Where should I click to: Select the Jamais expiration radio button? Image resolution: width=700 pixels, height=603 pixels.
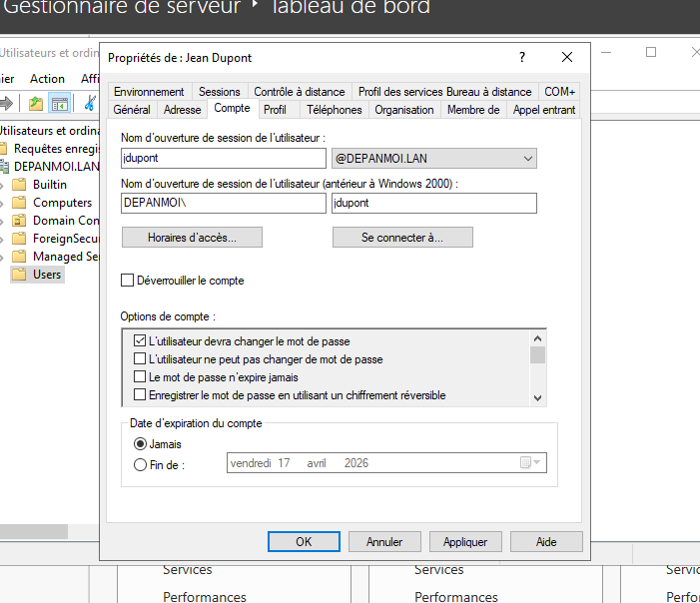(140, 444)
